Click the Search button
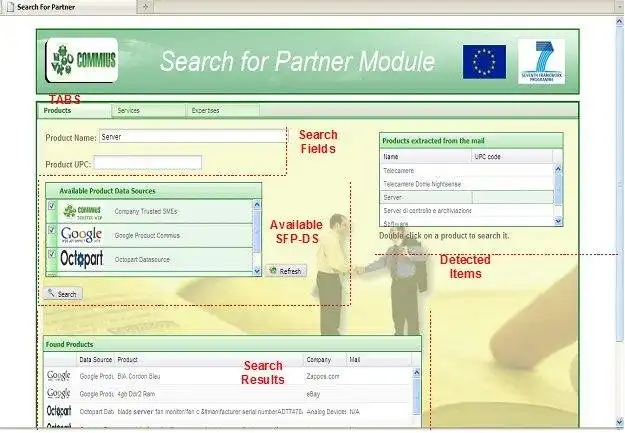 (63, 294)
